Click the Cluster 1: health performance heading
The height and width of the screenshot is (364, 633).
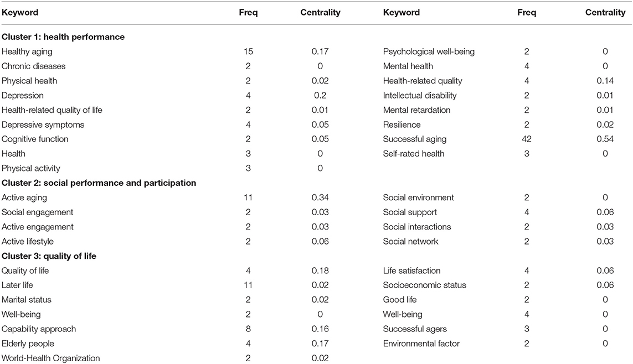pyautogui.click(x=63, y=37)
